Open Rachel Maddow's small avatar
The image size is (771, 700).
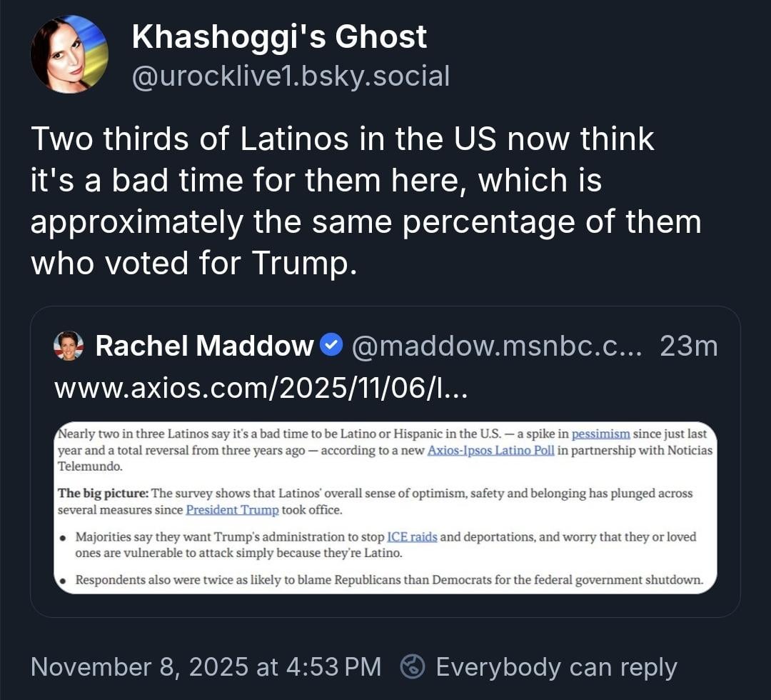69,346
